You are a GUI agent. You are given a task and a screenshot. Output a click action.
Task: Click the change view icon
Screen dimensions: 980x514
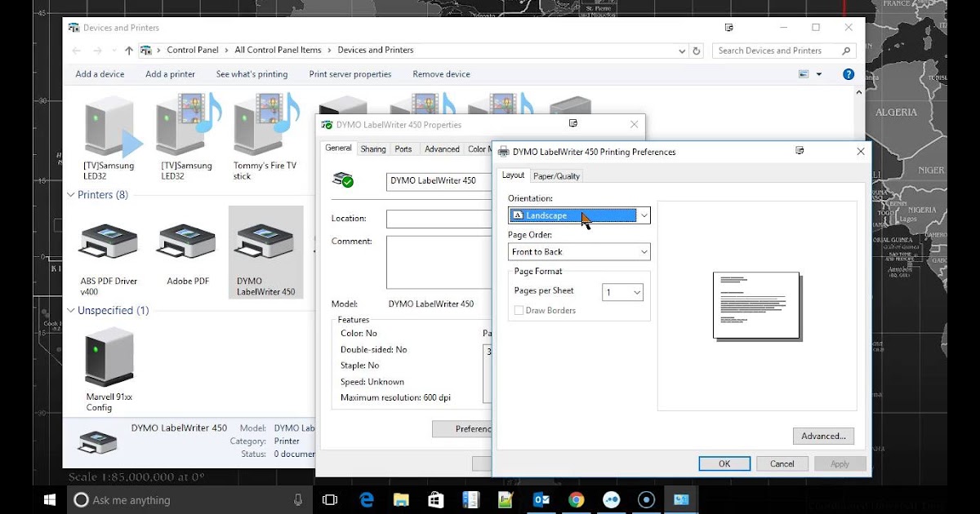pyautogui.click(x=804, y=74)
